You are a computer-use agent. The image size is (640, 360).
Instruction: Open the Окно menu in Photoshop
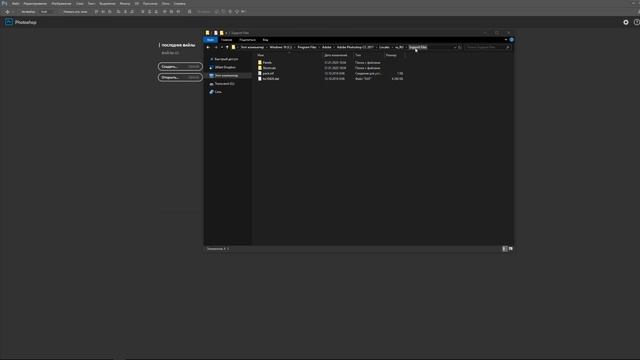[x=166, y=4]
